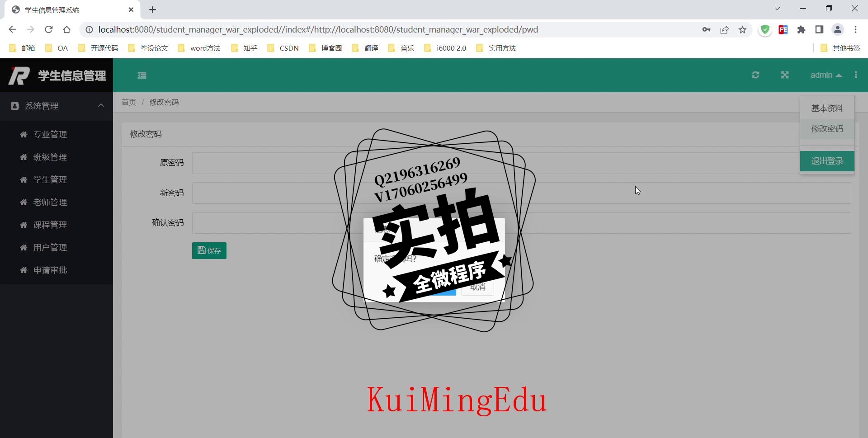Image resolution: width=868 pixels, height=438 pixels.
Task: Open the 音乐 bookmark folder
Action: click(401, 48)
